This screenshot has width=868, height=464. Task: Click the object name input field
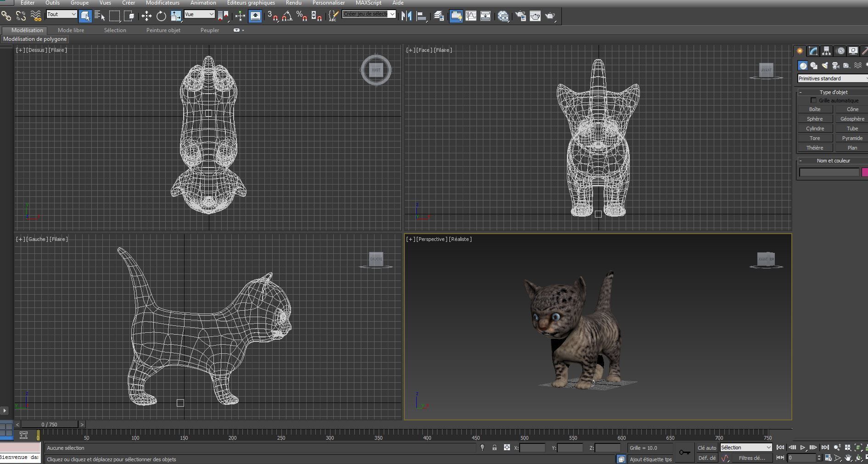pyautogui.click(x=829, y=172)
